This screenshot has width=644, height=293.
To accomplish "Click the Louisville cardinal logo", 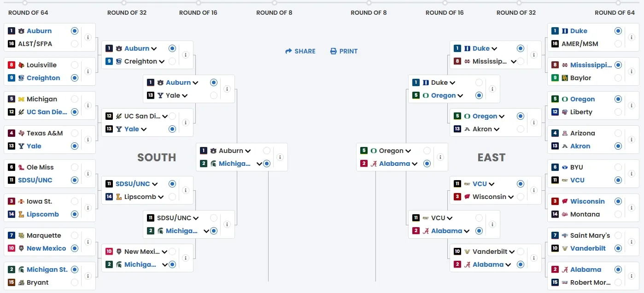I will [21, 65].
